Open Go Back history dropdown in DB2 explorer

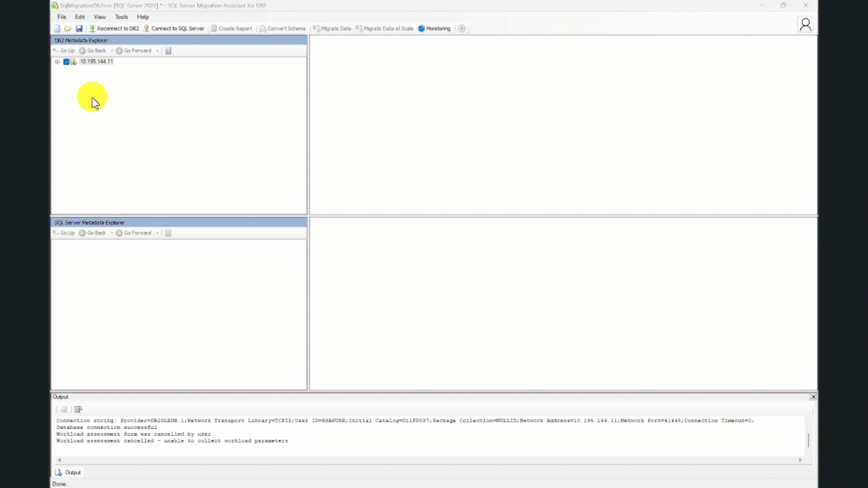pos(112,50)
